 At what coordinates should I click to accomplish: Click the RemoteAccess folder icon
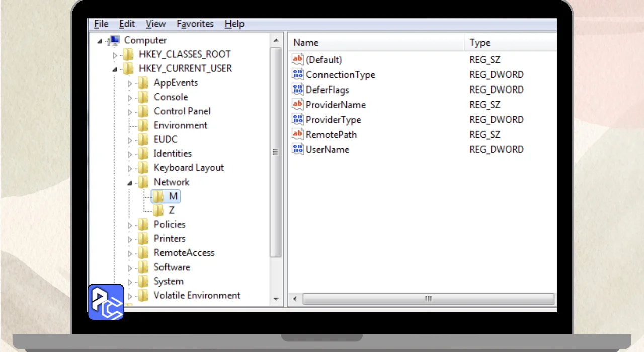pos(143,253)
